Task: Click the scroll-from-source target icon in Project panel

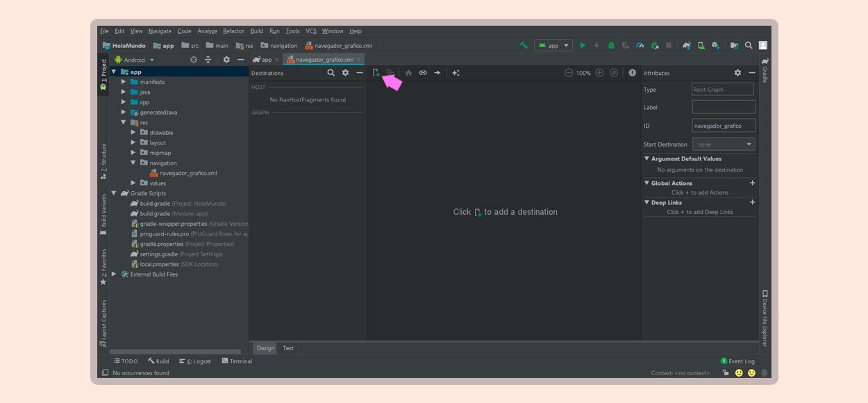Action: coord(194,60)
